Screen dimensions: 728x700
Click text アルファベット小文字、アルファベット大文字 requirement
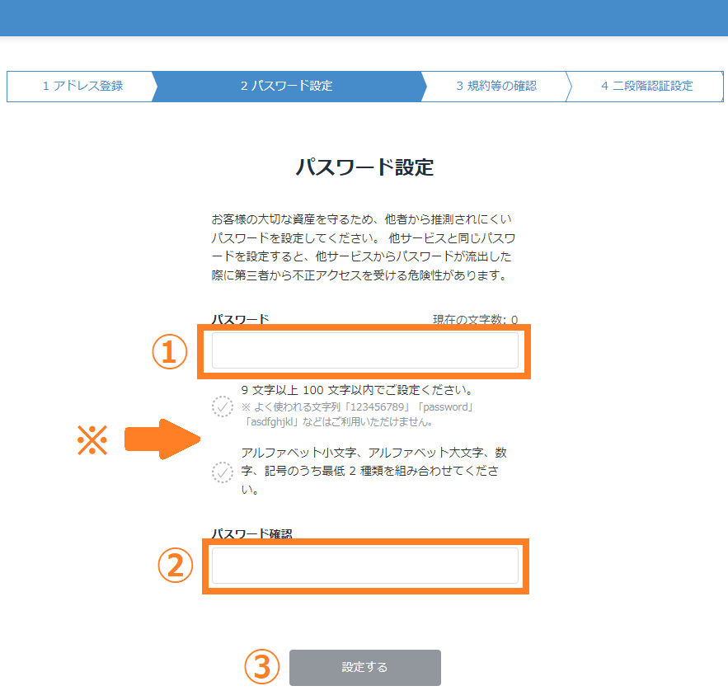[373, 471]
